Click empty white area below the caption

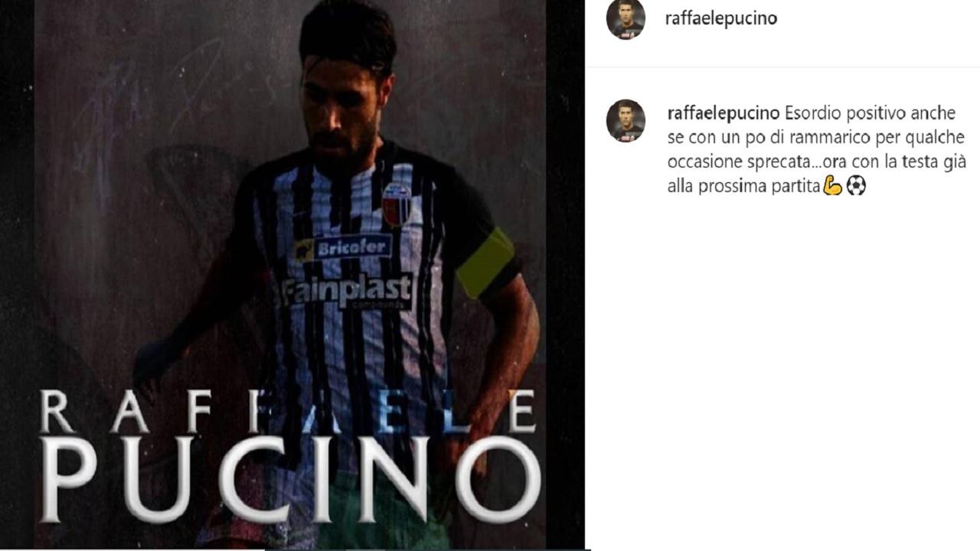tap(782, 367)
